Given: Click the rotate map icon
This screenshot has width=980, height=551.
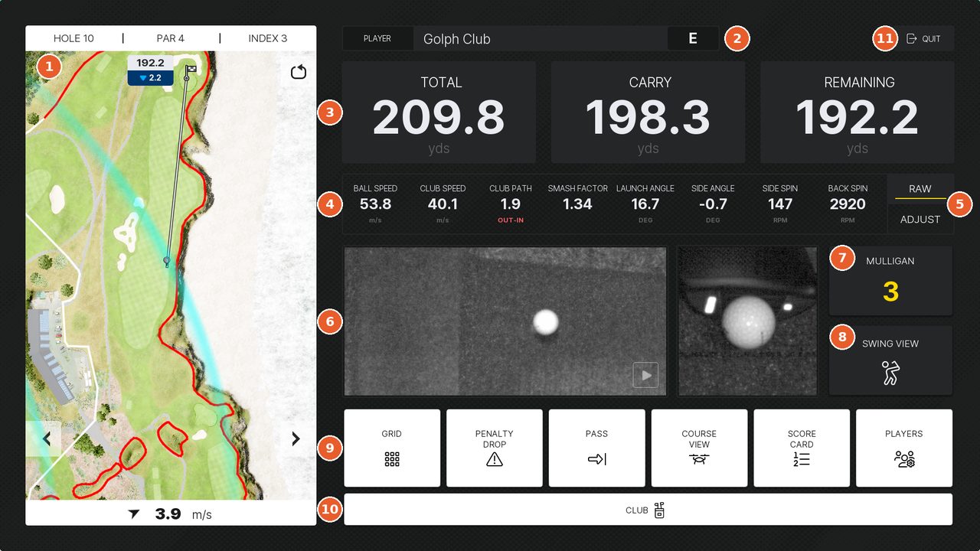Looking at the screenshot, I should coord(299,72).
